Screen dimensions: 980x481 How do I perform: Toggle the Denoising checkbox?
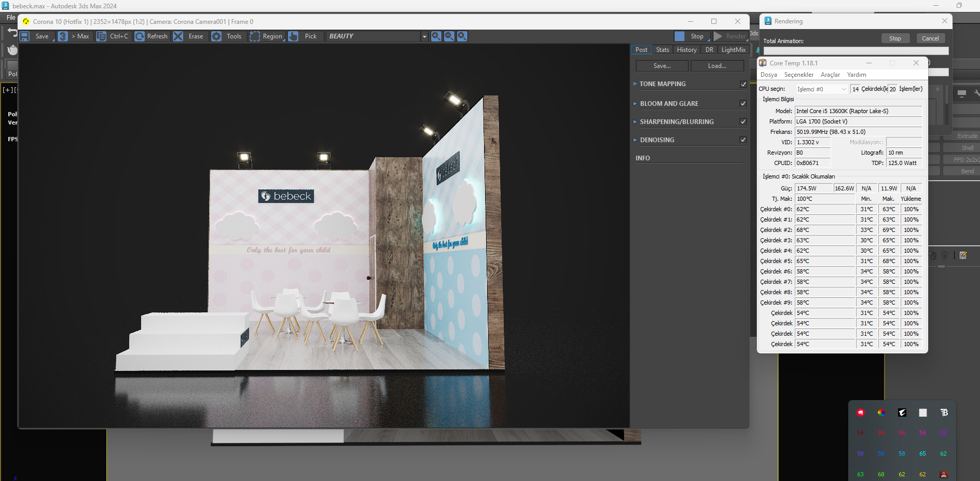pos(743,140)
